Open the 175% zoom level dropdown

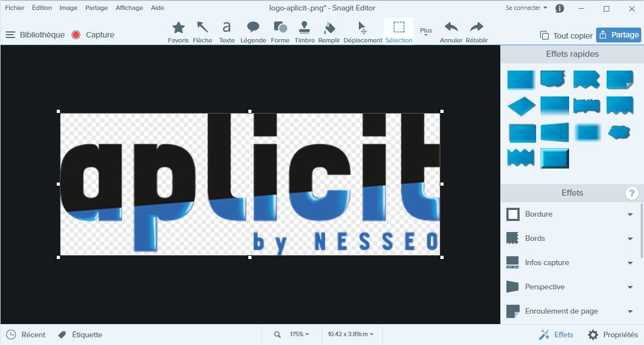click(299, 335)
